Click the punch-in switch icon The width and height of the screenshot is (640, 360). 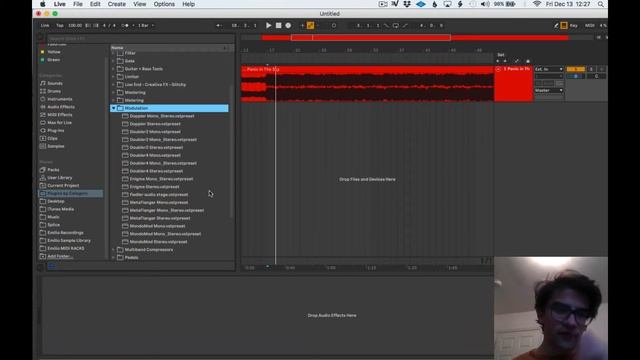coord(387,25)
